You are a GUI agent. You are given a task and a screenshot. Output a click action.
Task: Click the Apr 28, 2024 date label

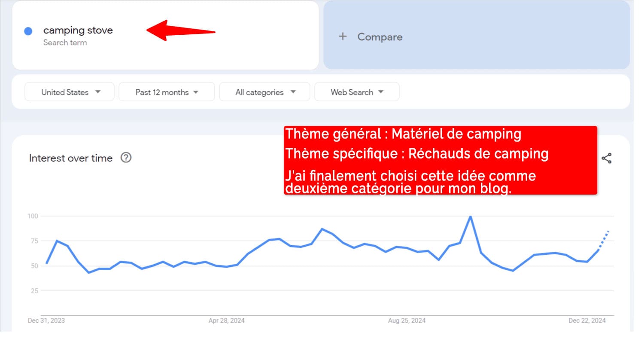[227, 320]
